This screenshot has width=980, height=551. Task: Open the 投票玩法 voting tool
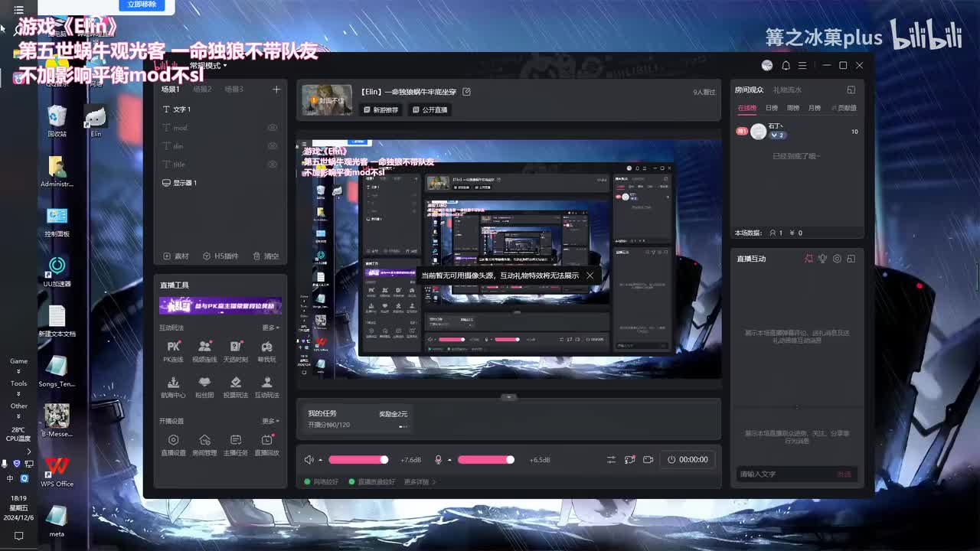[x=236, y=387]
